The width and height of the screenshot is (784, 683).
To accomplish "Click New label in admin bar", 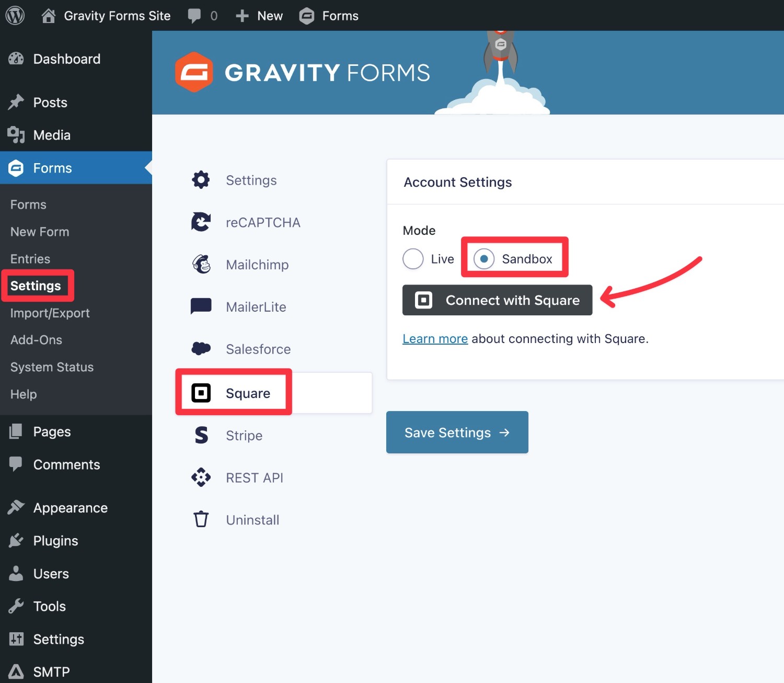I will [270, 16].
